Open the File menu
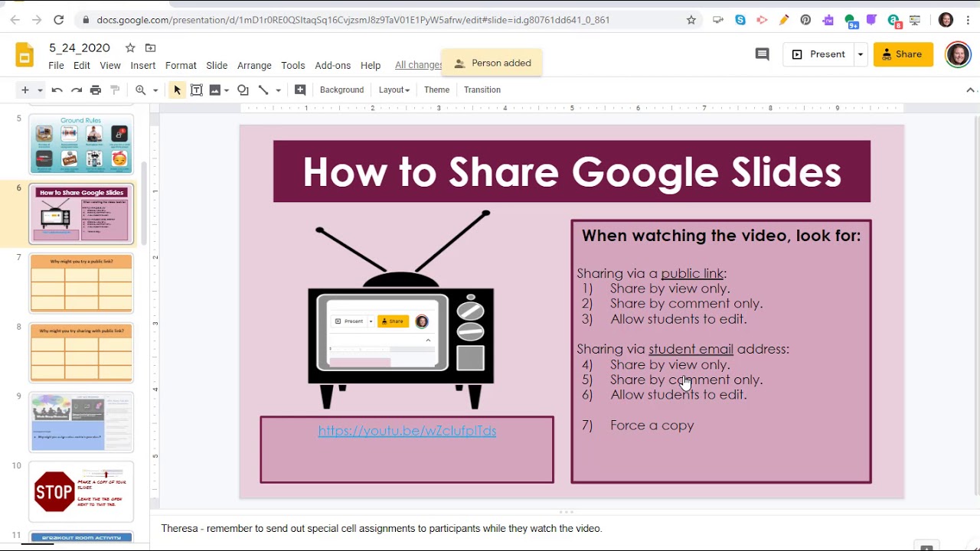This screenshot has width=980, height=551. coord(57,66)
